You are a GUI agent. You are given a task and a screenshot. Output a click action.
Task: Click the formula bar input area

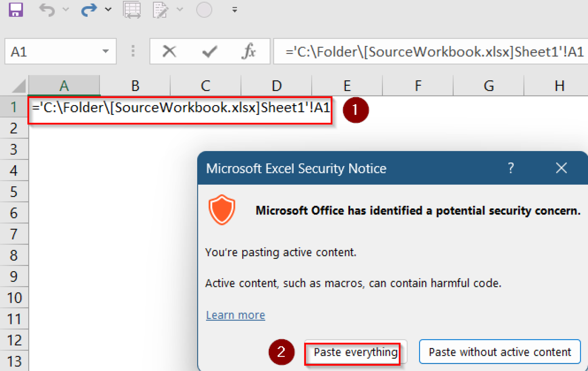coord(421,51)
